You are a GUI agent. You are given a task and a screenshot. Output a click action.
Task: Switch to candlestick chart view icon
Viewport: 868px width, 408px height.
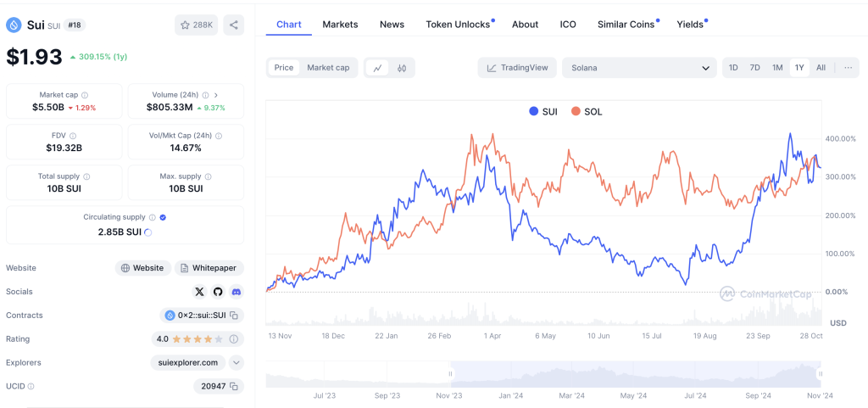402,68
